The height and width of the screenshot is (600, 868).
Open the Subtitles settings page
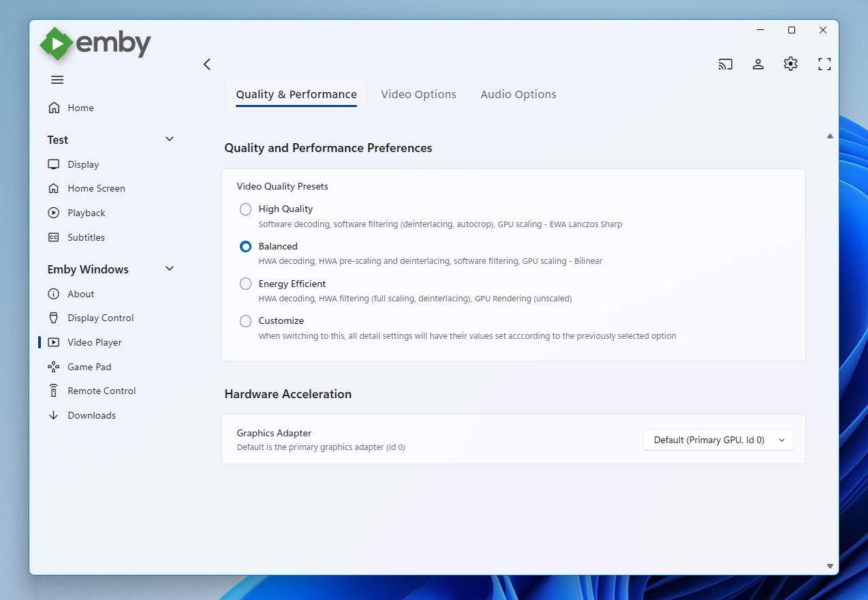coord(86,237)
